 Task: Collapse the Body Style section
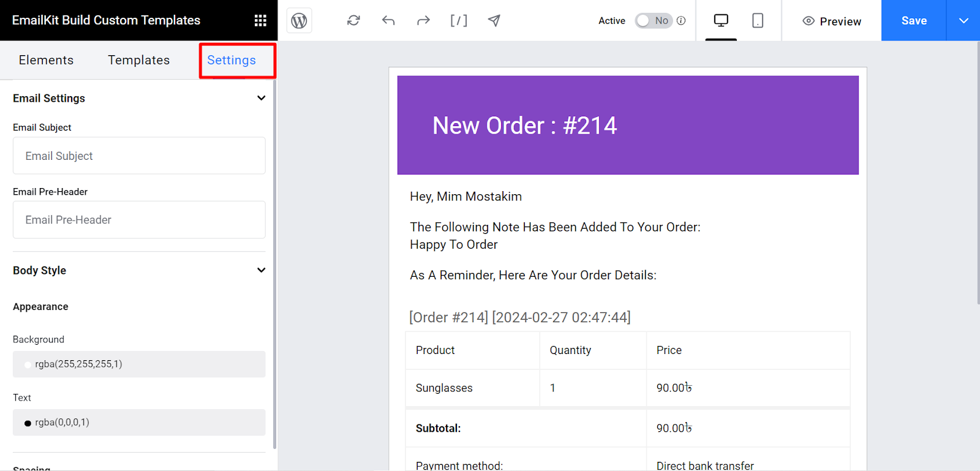pyautogui.click(x=261, y=270)
